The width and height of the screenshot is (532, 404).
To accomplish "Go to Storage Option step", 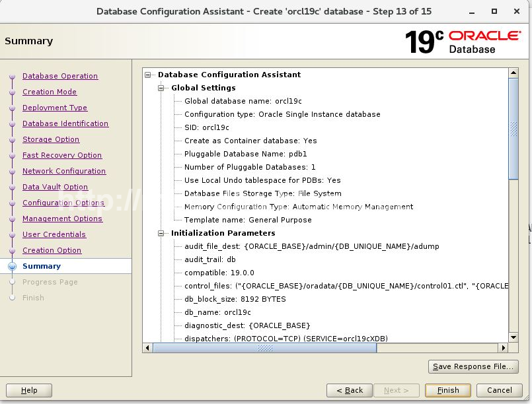I will point(51,139).
